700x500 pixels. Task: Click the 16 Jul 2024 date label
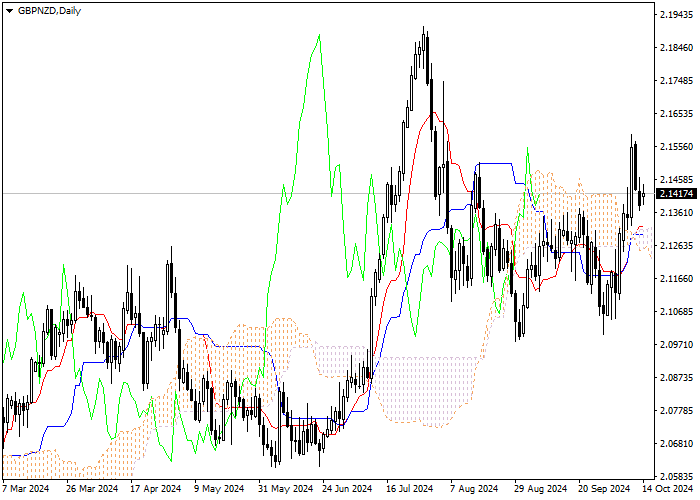[x=409, y=489]
